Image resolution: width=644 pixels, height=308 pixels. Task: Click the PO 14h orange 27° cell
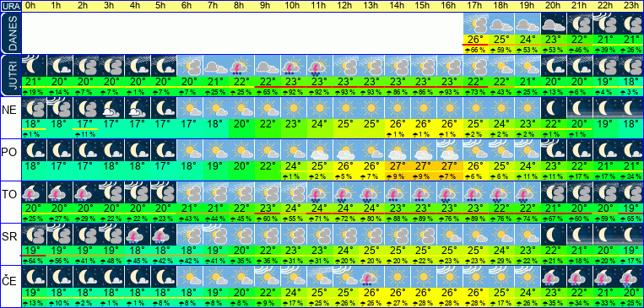(x=398, y=166)
